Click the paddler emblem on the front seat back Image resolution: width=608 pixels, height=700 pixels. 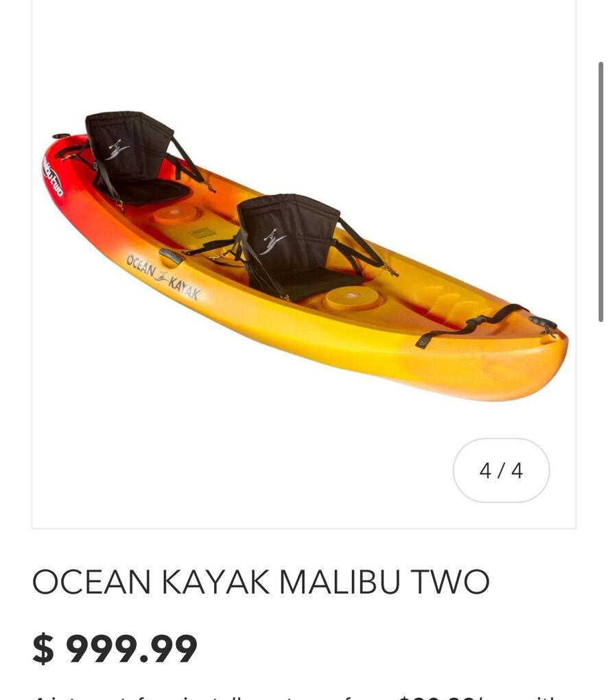pos(272,242)
